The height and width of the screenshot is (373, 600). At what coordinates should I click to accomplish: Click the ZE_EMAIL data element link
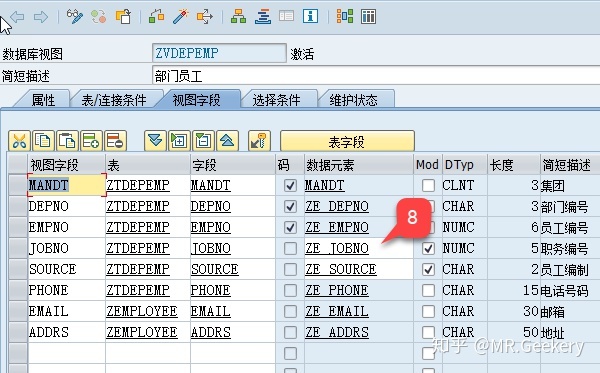point(337,311)
